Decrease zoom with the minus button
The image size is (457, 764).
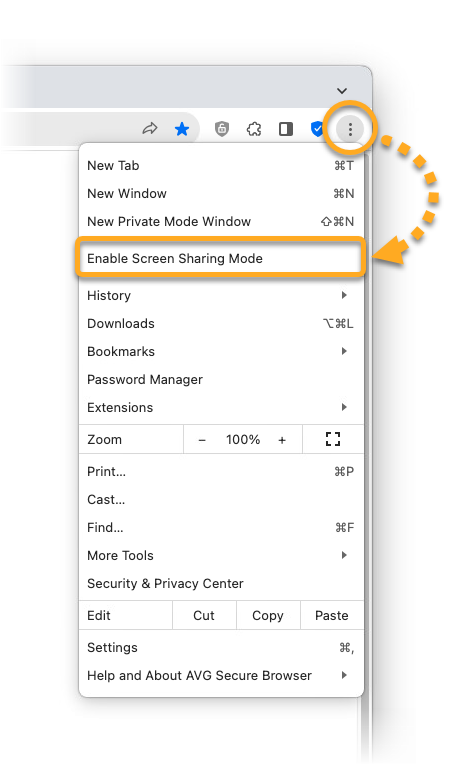(202, 440)
